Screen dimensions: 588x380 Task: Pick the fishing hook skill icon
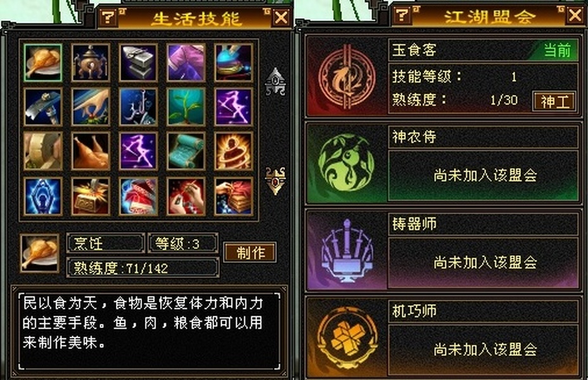(138, 107)
